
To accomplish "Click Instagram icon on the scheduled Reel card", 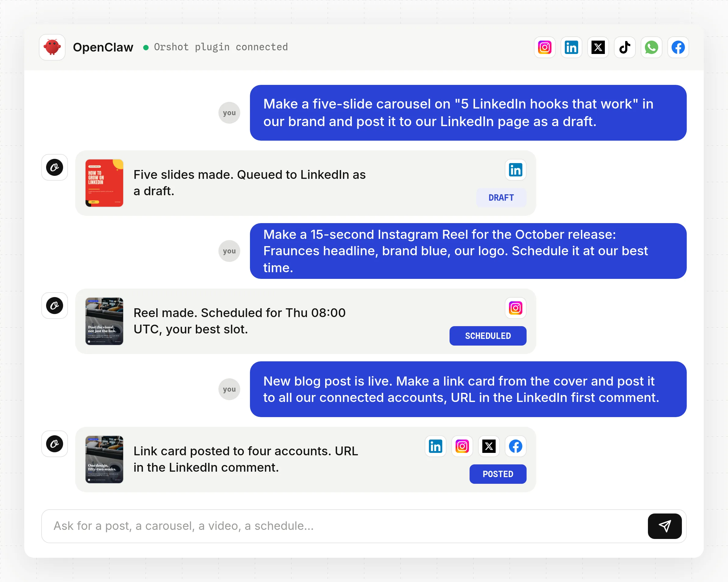I will pos(516,308).
